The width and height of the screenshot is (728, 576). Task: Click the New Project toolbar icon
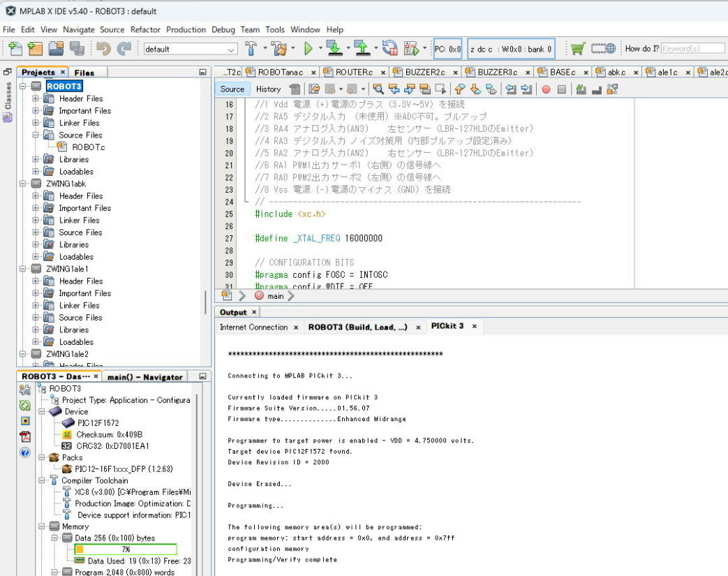point(36,48)
